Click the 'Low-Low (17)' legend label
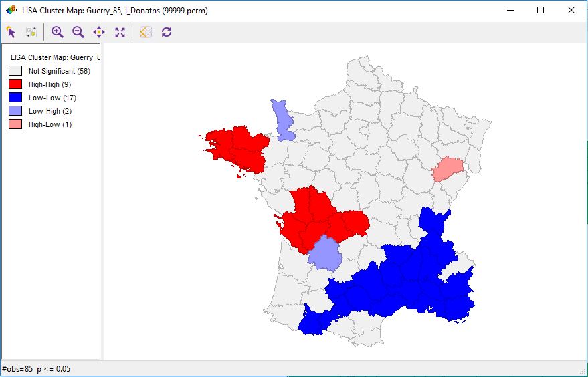The image size is (588, 377). coord(52,98)
